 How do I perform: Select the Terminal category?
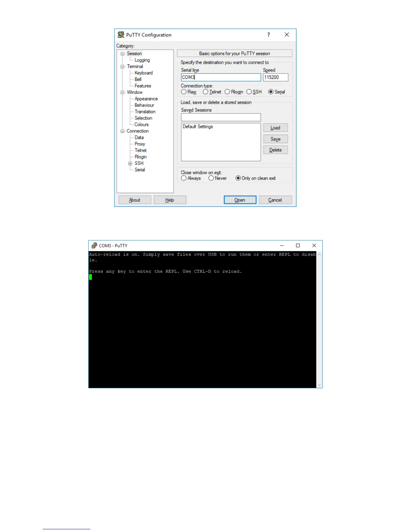135,66
